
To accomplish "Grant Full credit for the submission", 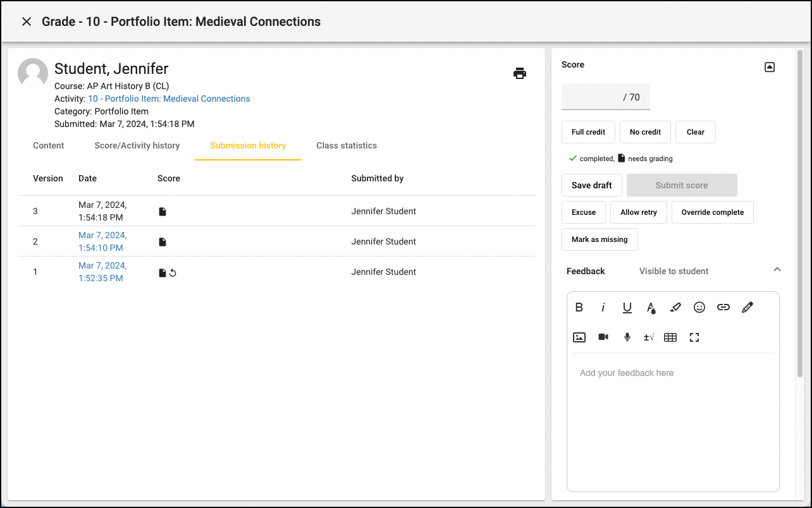I will (588, 131).
